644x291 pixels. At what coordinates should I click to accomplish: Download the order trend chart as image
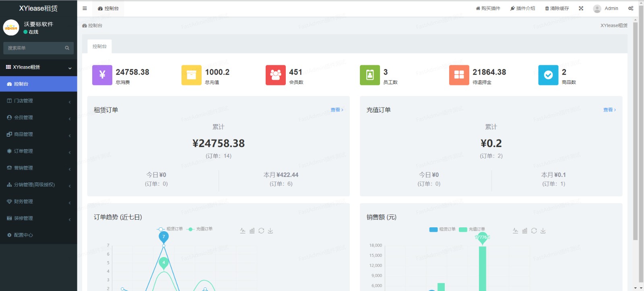[x=270, y=231]
